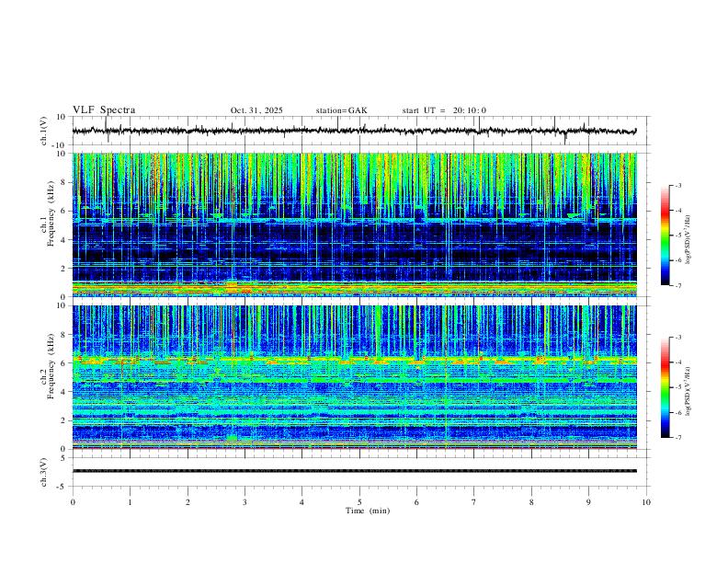728x563 pixels.
Task: Click the "-3" tick on ch.2 colorbar
Action: tap(677, 338)
